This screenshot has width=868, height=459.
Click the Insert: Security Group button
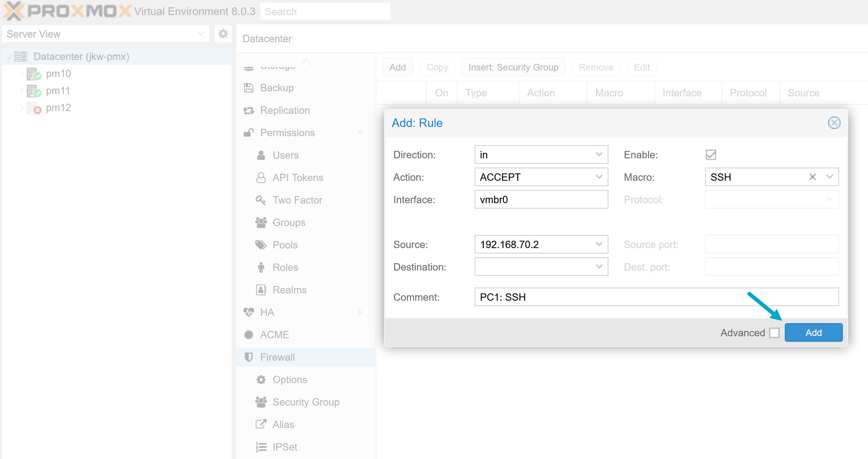(513, 67)
